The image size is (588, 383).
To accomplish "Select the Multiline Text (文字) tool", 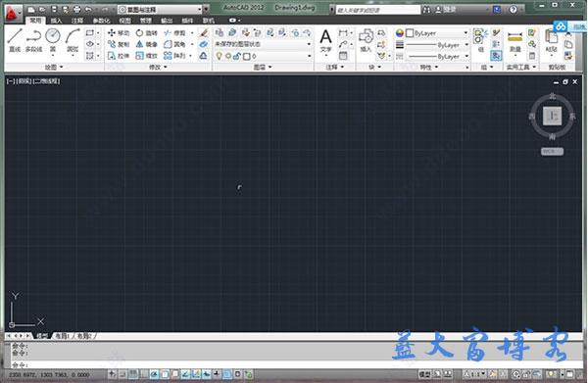I will pyautogui.click(x=326, y=40).
